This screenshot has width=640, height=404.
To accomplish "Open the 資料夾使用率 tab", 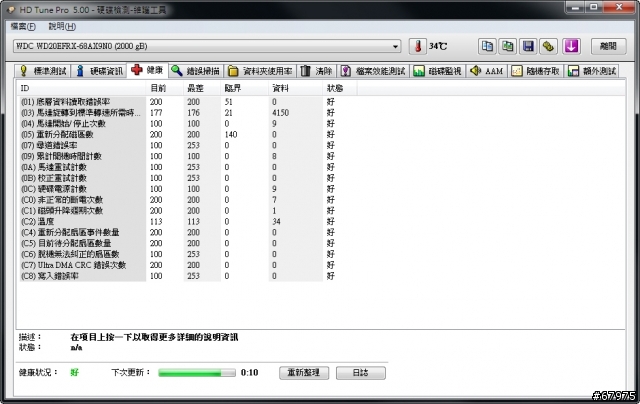I will pos(260,71).
